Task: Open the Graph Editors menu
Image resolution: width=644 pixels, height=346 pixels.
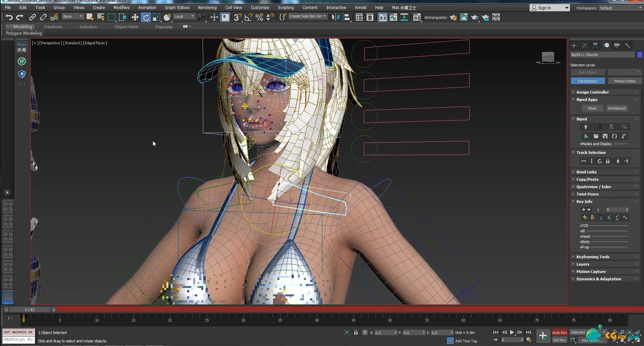Action: pos(177,7)
